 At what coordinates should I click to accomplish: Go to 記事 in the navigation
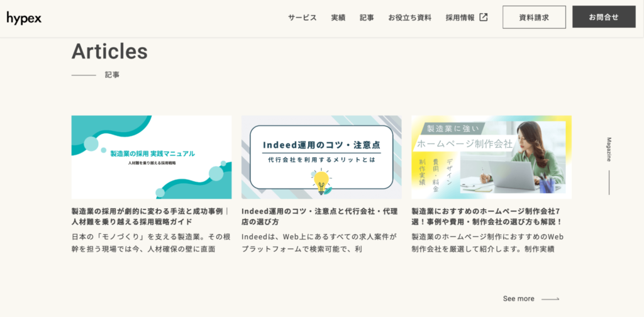point(367,18)
